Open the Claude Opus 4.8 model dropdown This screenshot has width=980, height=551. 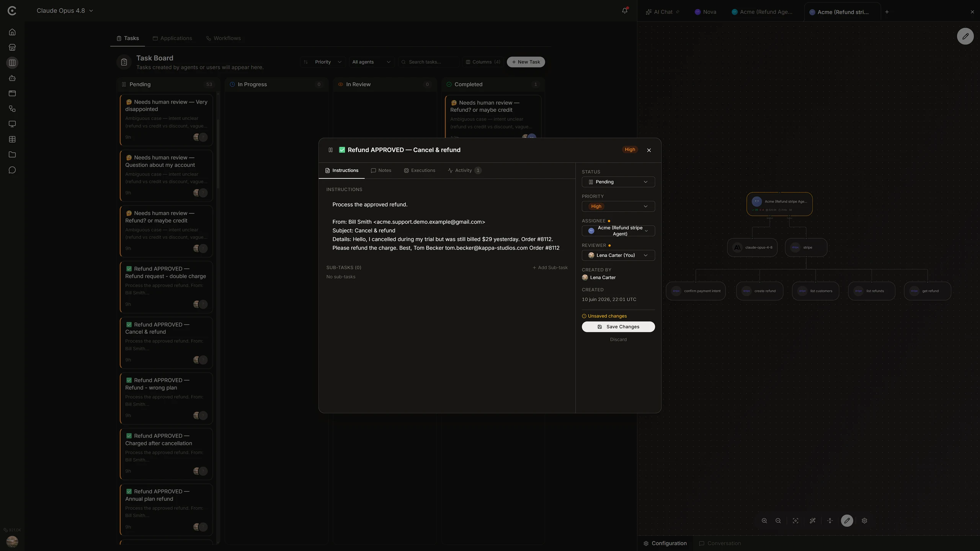pyautogui.click(x=65, y=11)
